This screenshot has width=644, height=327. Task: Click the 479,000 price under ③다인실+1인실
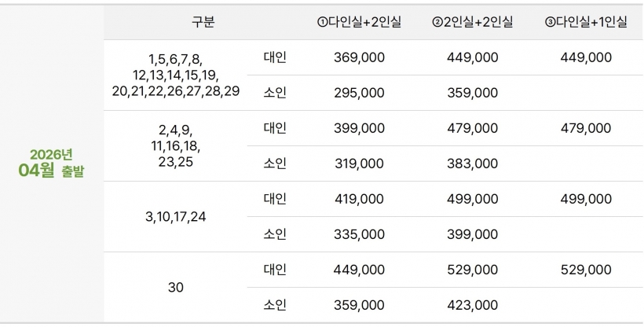[586, 128]
